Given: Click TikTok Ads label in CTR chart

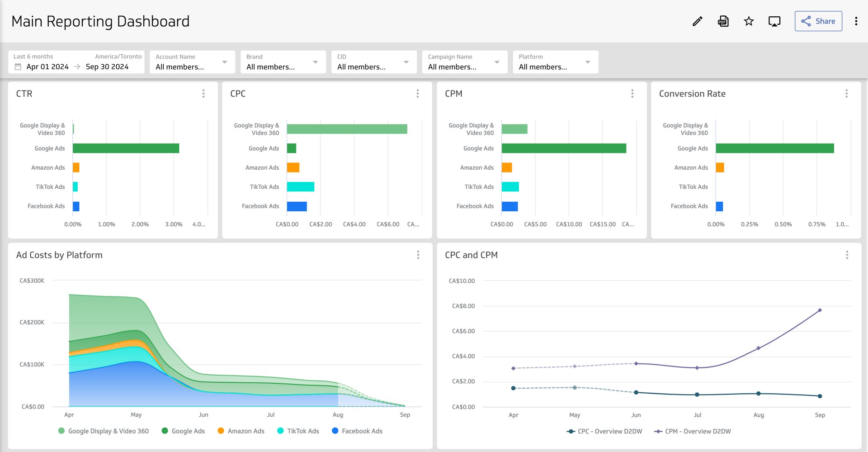Looking at the screenshot, I should tap(50, 187).
